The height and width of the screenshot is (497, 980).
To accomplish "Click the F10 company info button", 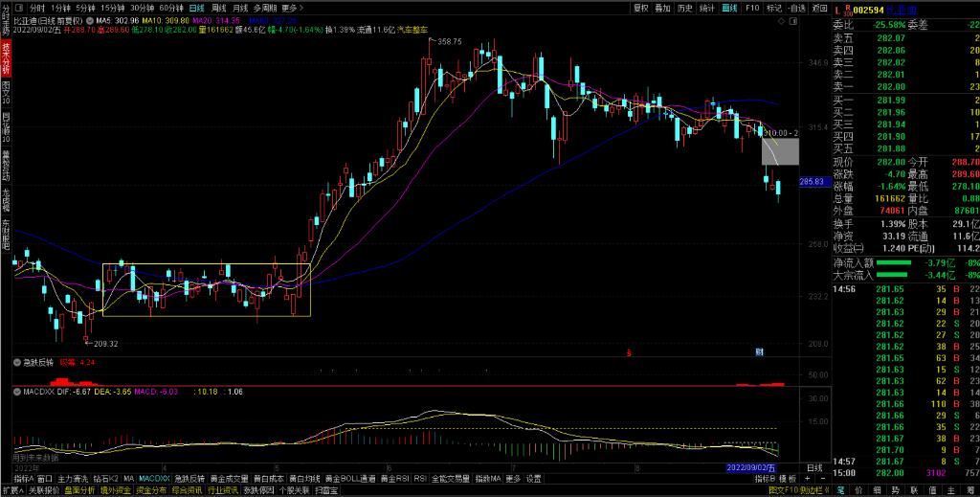I will (x=752, y=8).
